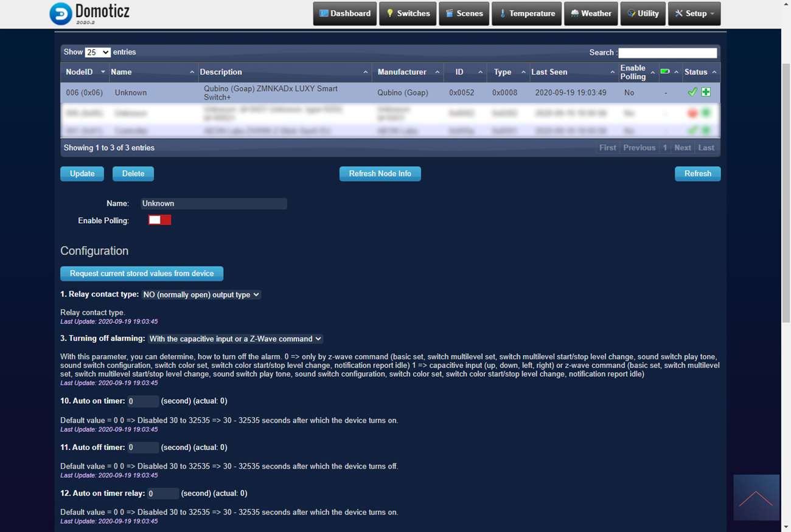
Task: Click the green checkmark status icon for node 006
Action: pyautogui.click(x=692, y=92)
